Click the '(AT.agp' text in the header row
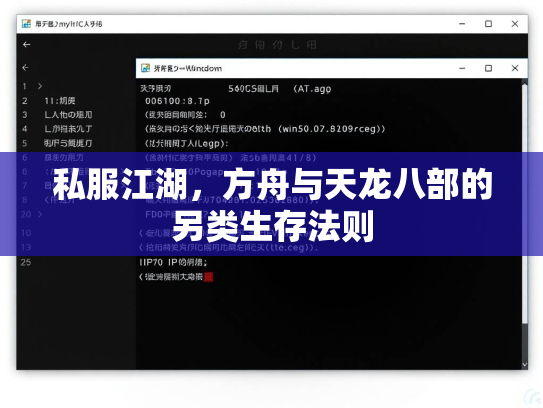 (312, 89)
